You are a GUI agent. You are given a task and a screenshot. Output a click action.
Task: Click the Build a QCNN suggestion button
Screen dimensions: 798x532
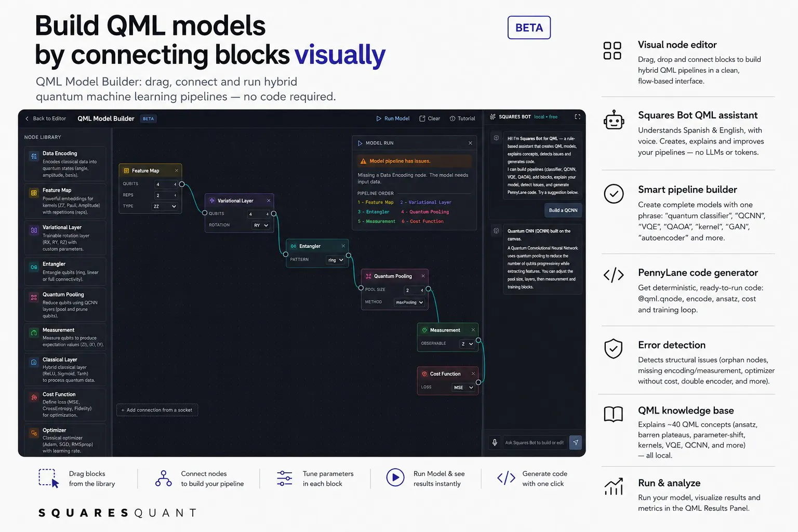[563, 210]
